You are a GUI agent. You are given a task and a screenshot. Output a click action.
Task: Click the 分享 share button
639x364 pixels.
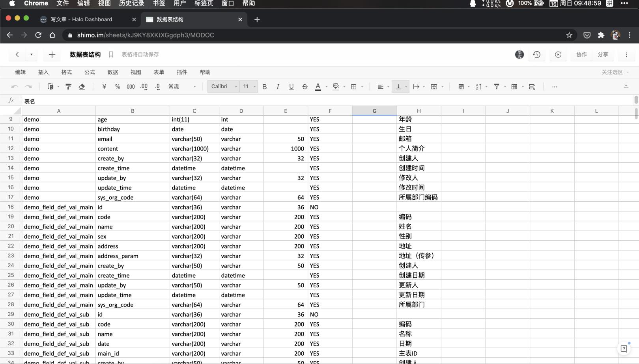coord(603,55)
